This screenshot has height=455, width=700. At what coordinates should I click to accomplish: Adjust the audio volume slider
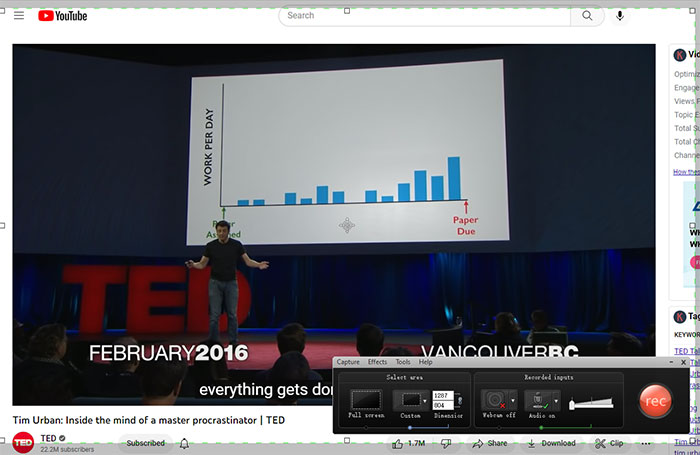point(592,404)
